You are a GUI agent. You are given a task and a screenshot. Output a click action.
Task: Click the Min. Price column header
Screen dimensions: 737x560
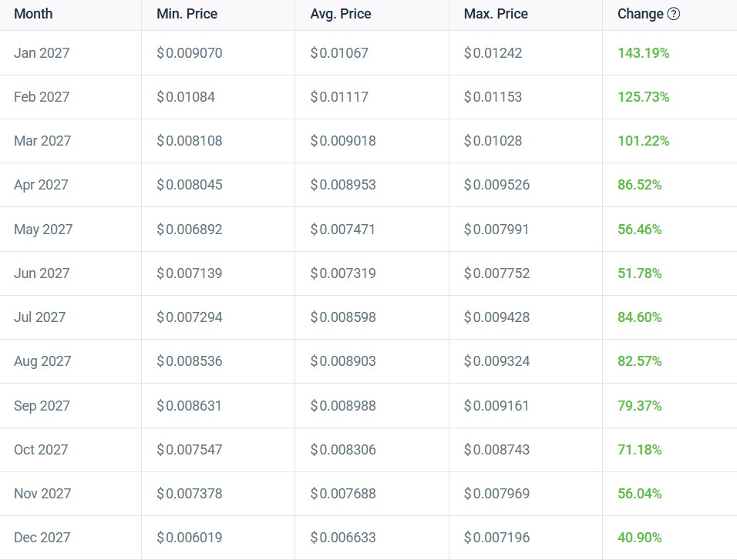[x=187, y=14]
